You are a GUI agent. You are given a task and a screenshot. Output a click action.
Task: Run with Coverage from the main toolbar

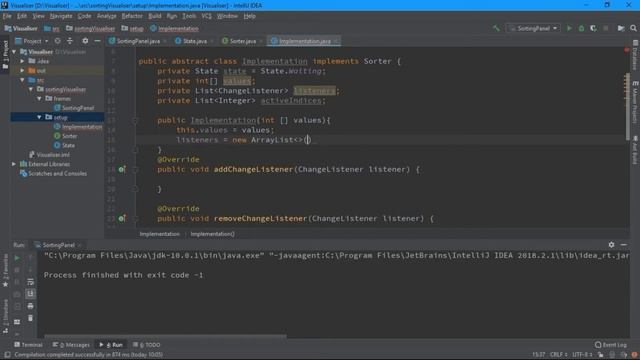pyautogui.click(x=593, y=28)
